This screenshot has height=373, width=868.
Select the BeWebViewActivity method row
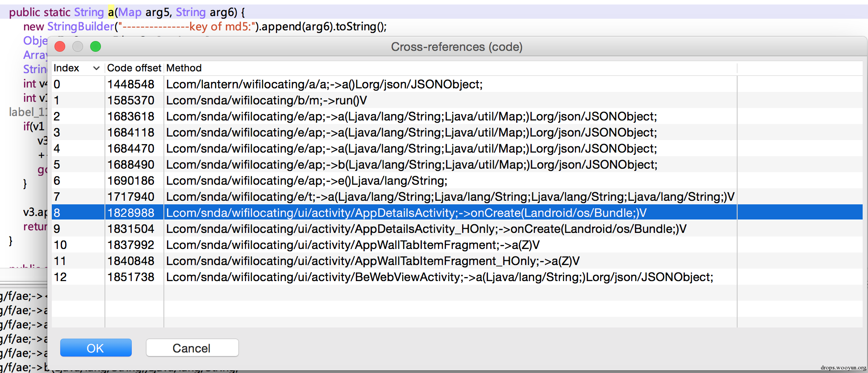[x=457, y=277]
